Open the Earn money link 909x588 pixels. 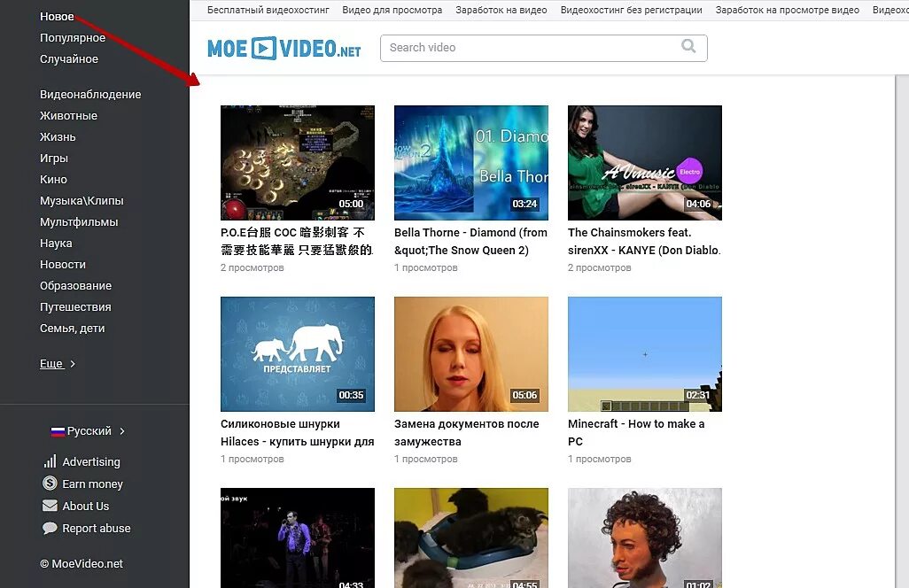(x=93, y=484)
